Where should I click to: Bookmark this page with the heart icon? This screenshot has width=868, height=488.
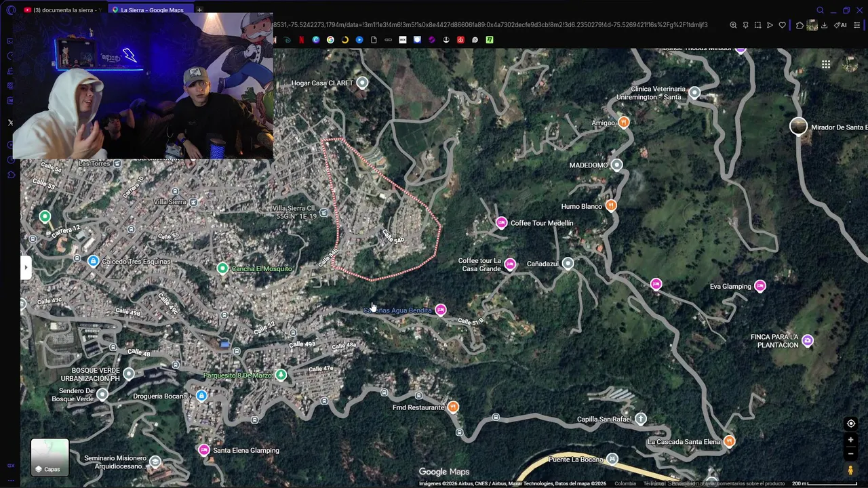pyautogui.click(x=782, y=25)
